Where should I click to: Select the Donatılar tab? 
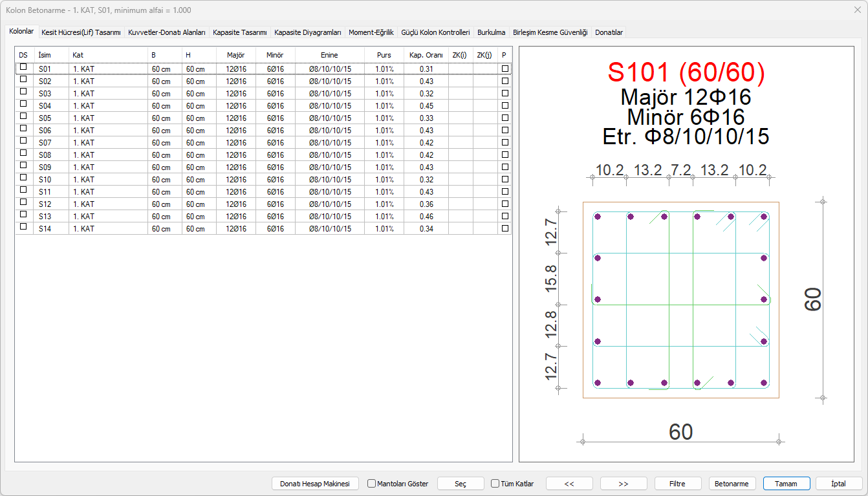click(x=609, y=32)
